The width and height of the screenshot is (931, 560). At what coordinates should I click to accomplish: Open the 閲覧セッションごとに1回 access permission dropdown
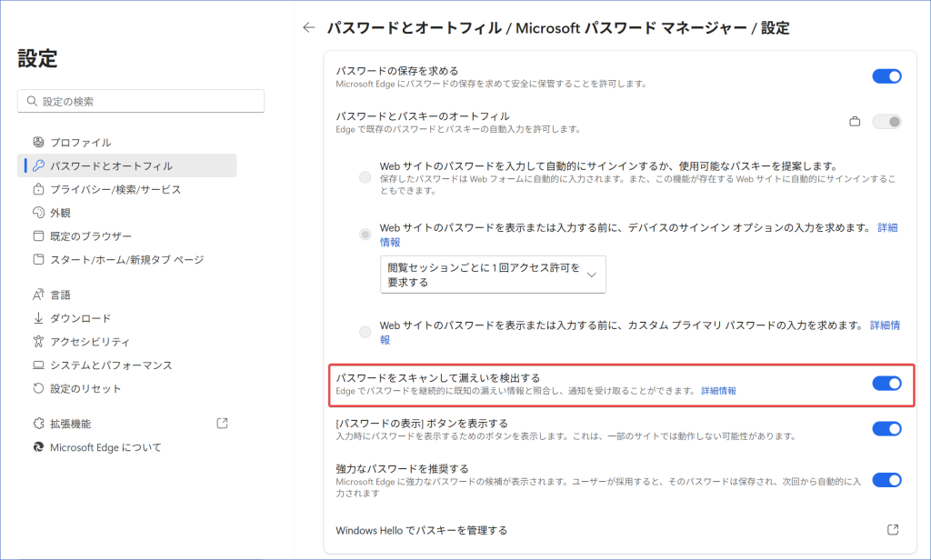pyautogui.click(x=492, y=275)
